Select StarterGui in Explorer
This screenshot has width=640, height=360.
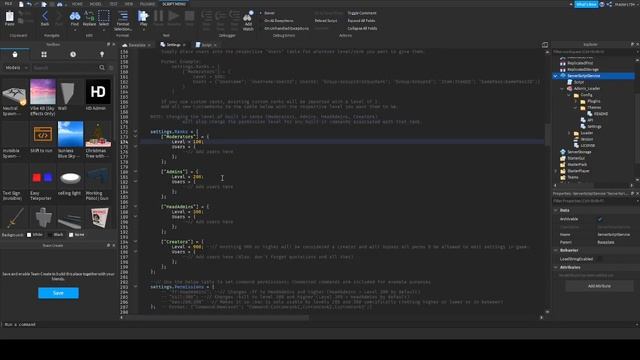tap(576, 158)
